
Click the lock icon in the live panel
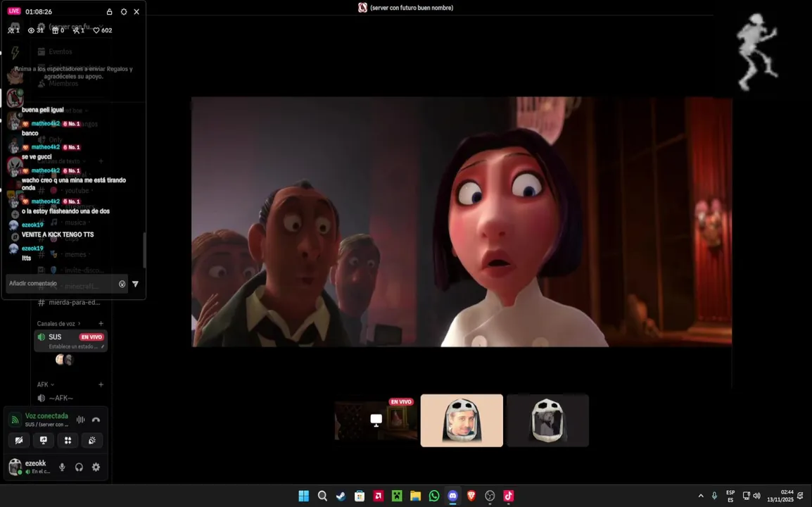pos(109,11)
